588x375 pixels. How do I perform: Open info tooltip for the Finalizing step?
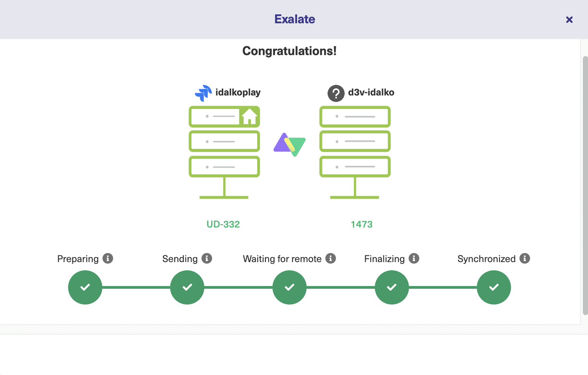[x=414, y=259]
